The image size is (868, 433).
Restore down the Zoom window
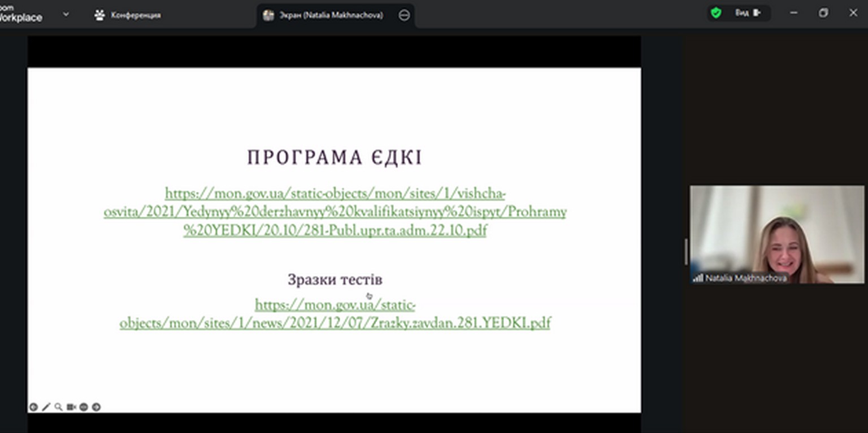pos(823,13)
